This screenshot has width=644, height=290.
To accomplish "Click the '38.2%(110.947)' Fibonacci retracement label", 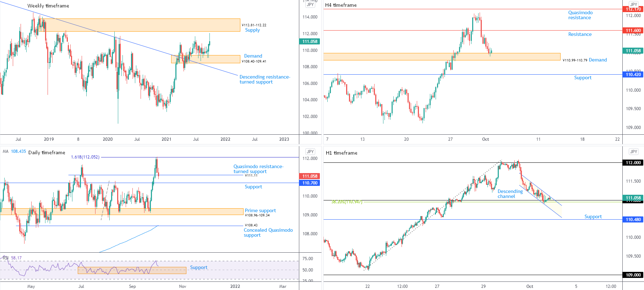I will [347, 202].
